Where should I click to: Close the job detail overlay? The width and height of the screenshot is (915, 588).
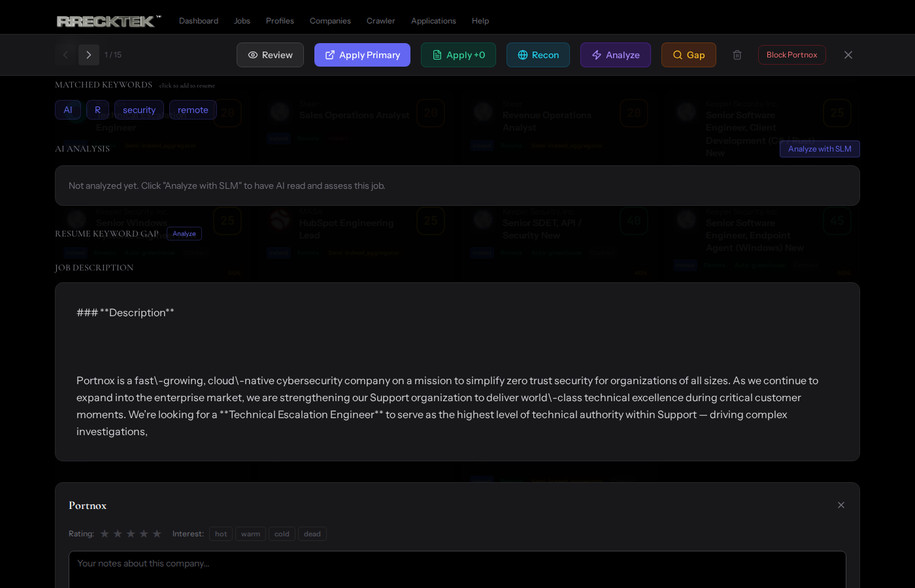click(848, 55)
